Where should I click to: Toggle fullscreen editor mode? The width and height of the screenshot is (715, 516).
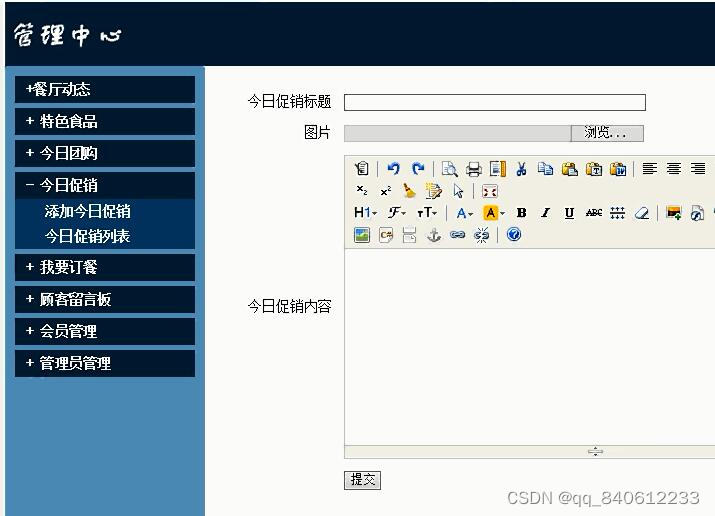489,191
